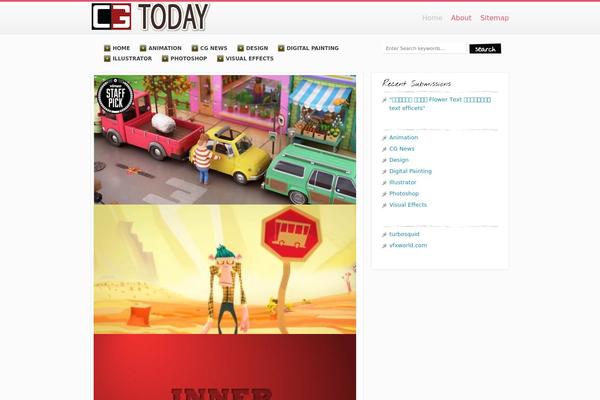Click the green icon beside CG NEWS
Image resolution: width=600 pixels, height=400 pixels.
click(x=195, y=48)
